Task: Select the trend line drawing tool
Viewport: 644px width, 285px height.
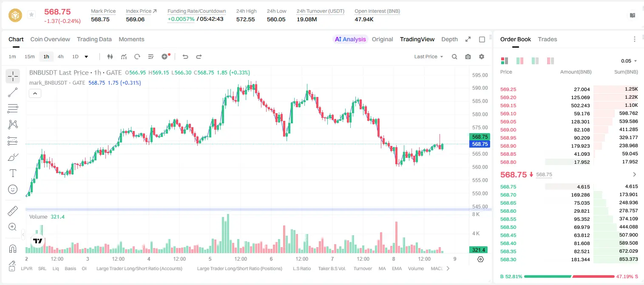Action: click(x=13, y=92)
